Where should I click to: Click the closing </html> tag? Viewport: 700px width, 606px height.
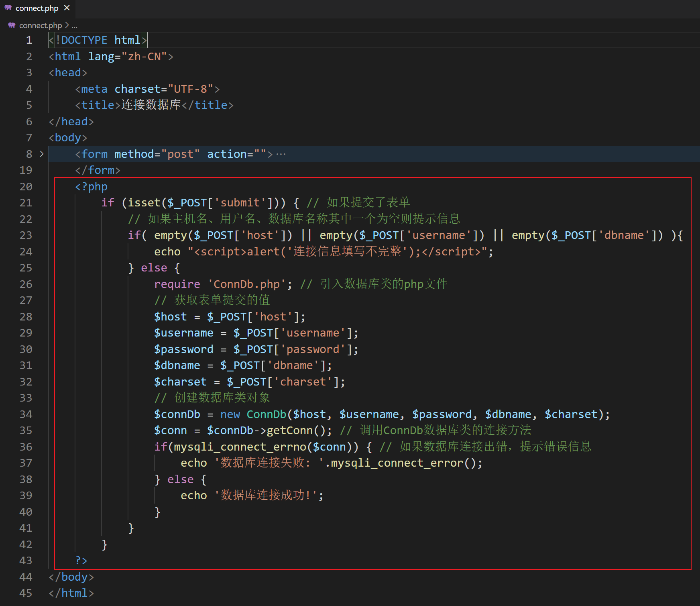71,593
